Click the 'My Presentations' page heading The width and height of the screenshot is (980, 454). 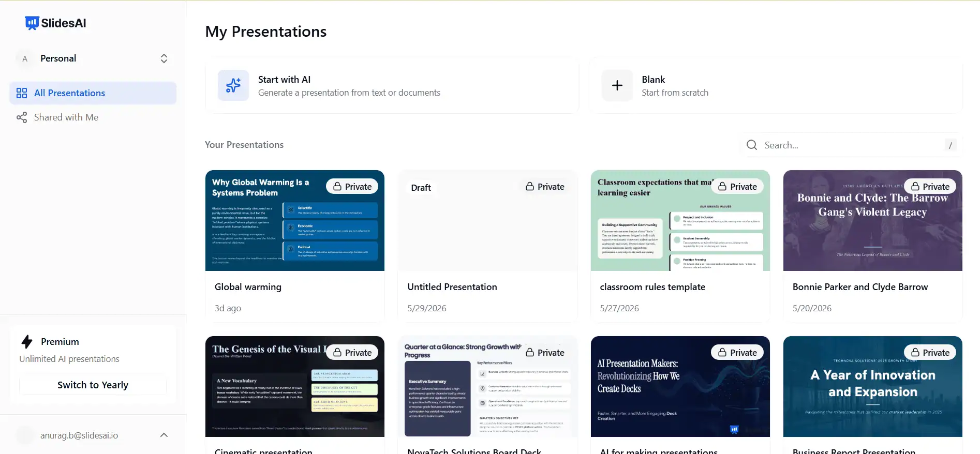pyautogui.click(x=266, y=32)
